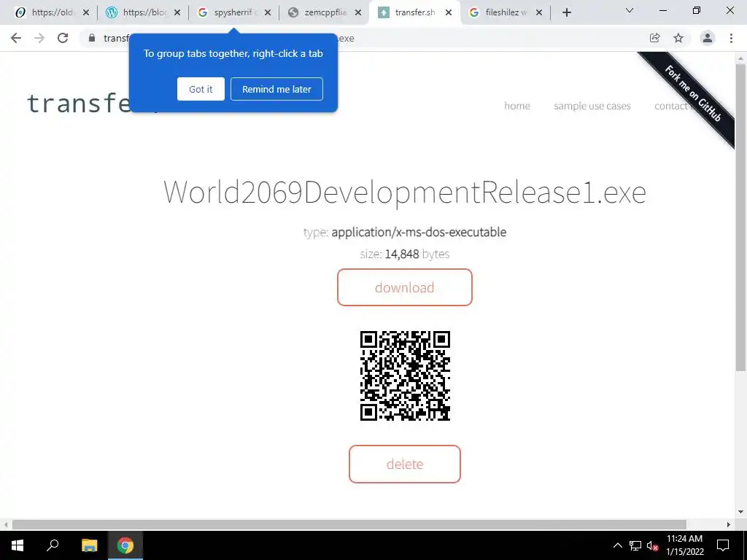Click the application/x-ms-dos-executable type text
This screenshot has width=747, height=560.
tap(419, 233)
